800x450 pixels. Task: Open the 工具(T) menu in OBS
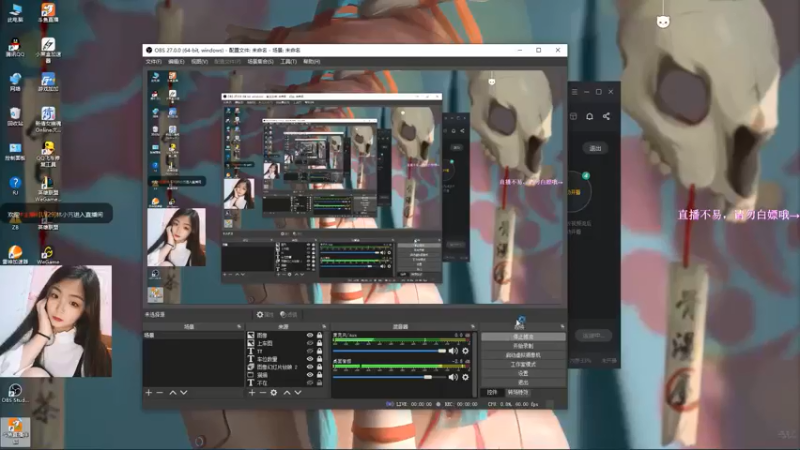[288, 62]
